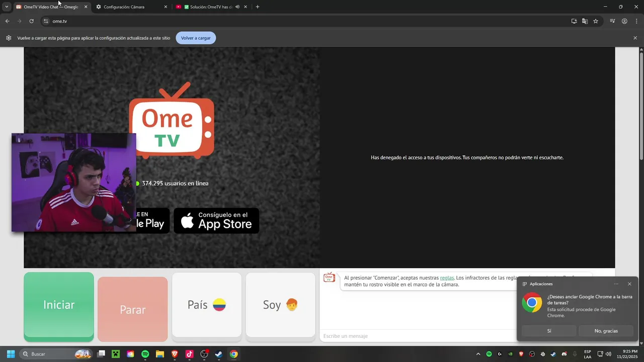This screenshot has width=644, height=362.
Task: Close the Configuración: Cámara tab
Action: pos(166,7)
